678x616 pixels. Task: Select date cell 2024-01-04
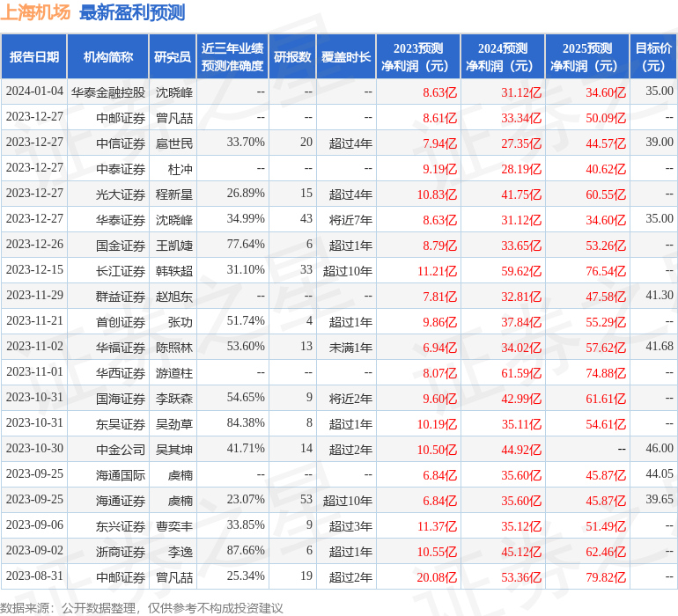tap(34, 92)
